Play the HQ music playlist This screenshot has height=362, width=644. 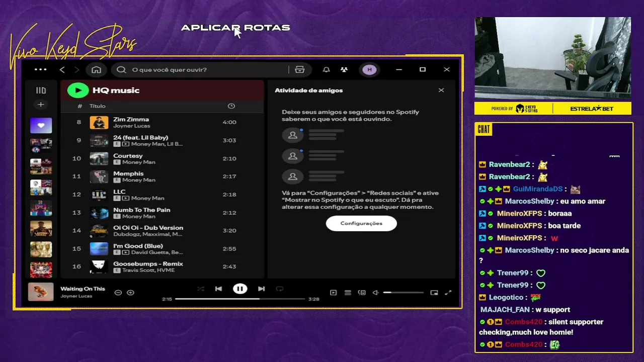[78, 90]
